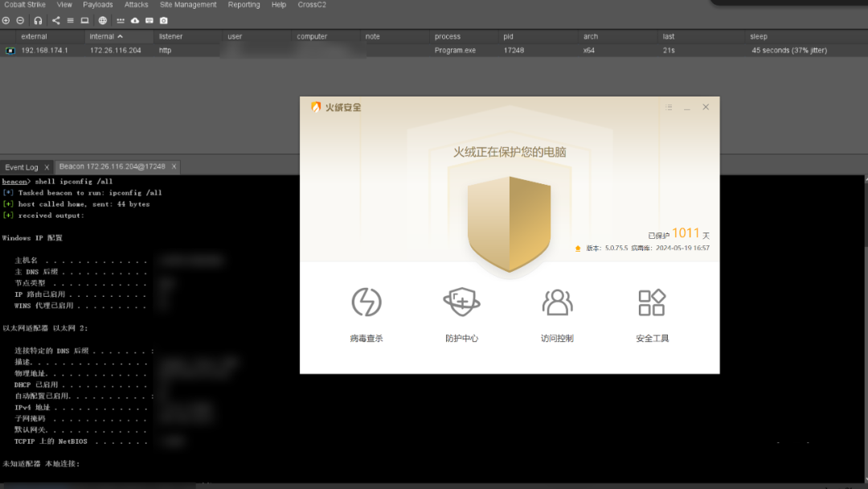The image size is (868, 489).
Task: Open Huorong window menu list icon
Action: [669, 108]
